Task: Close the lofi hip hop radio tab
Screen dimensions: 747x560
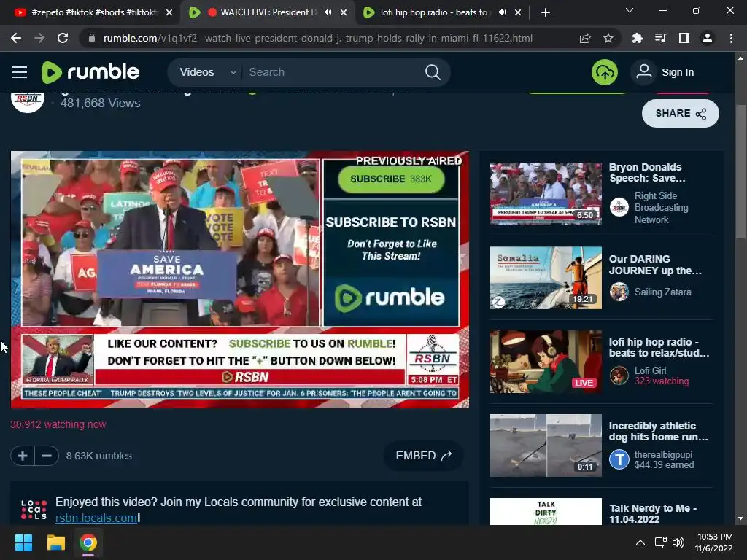Action: pyautogui.click(x=519, y=12)
